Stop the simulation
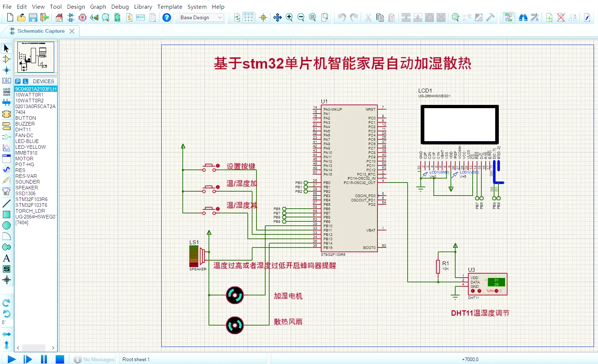 pyautogui.click(x=60, y=359)
